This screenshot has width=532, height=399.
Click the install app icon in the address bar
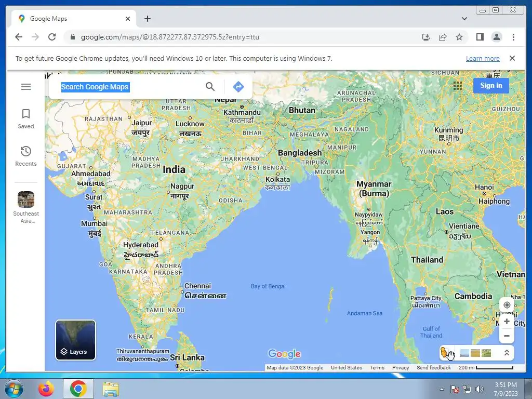pos(426,37)
